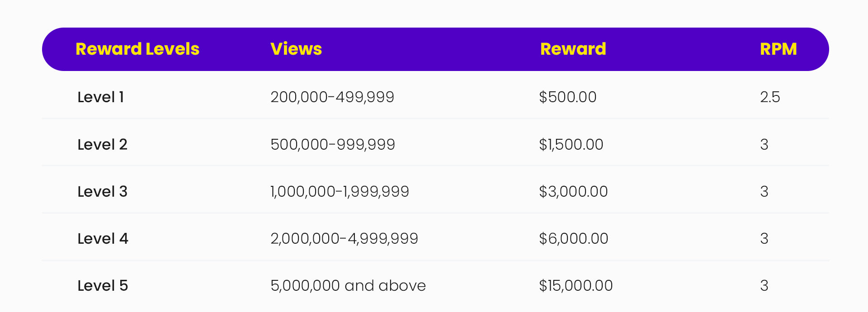868x312 pixels.
Task: Click the 1,000,000-1,999,999 views cell
Action: (x=340, y=191)
